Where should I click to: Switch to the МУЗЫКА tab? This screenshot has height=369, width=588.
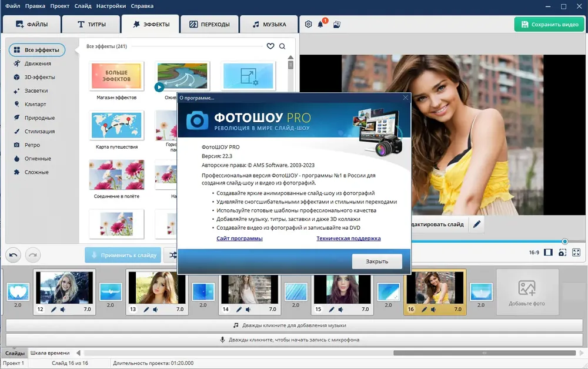tap(269, 24)
